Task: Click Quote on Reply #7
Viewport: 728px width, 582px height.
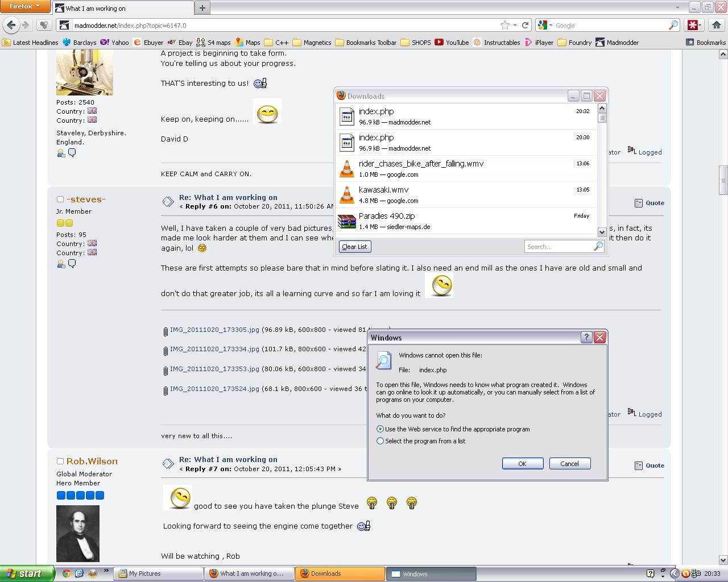Action: (649, 465)
